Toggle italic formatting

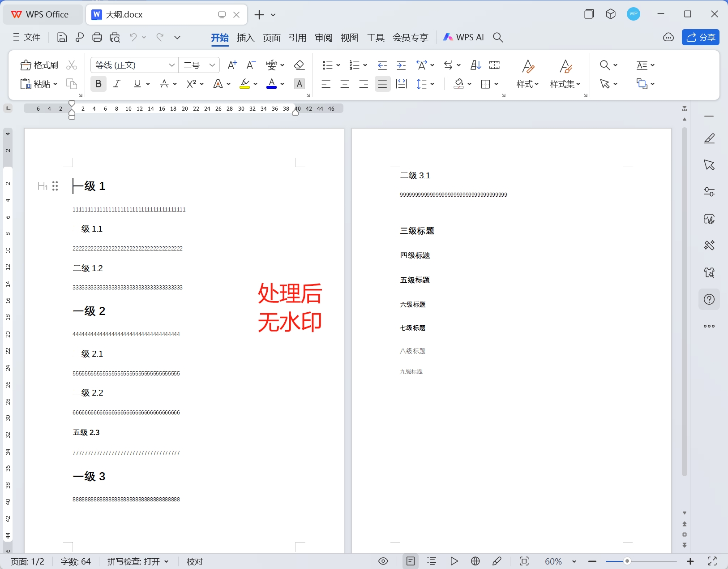[x=117, y=84]
